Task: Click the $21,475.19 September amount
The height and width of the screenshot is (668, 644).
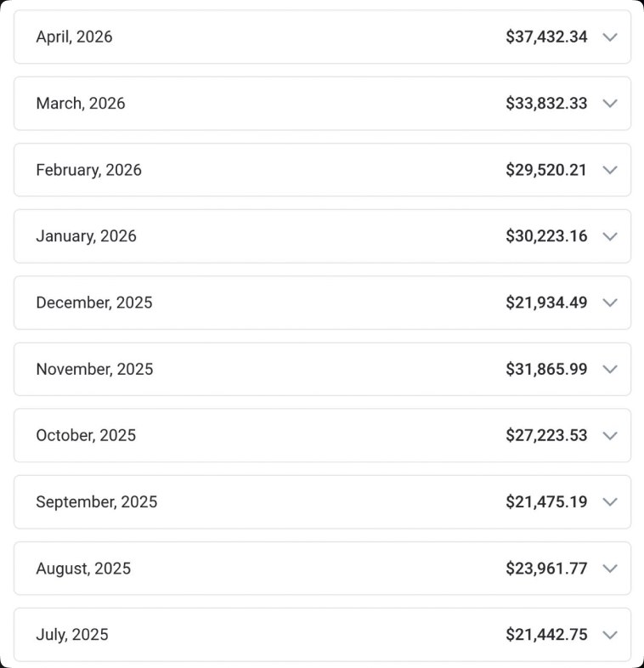Action: coord(546,502)
